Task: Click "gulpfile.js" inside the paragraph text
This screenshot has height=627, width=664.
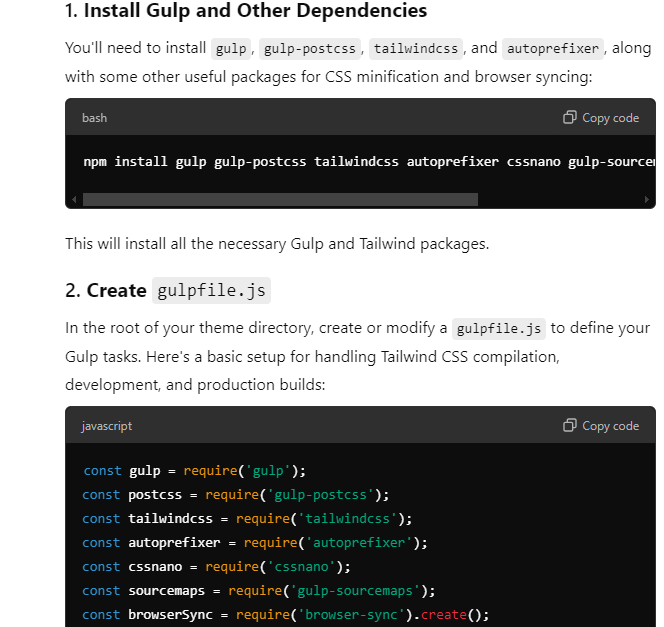Action: tap(498, 329)
